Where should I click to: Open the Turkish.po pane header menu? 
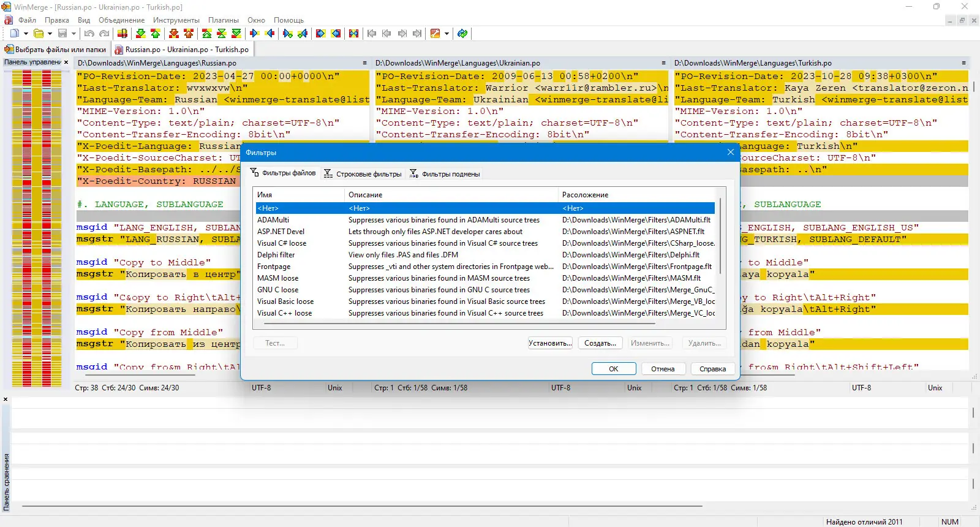963,63
